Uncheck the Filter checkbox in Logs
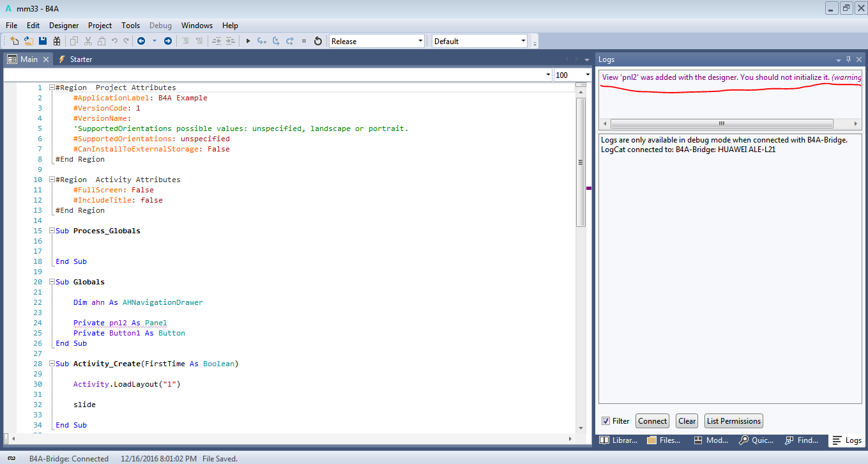The height and width of the screenshot is (464, 868). click(606, 421)
